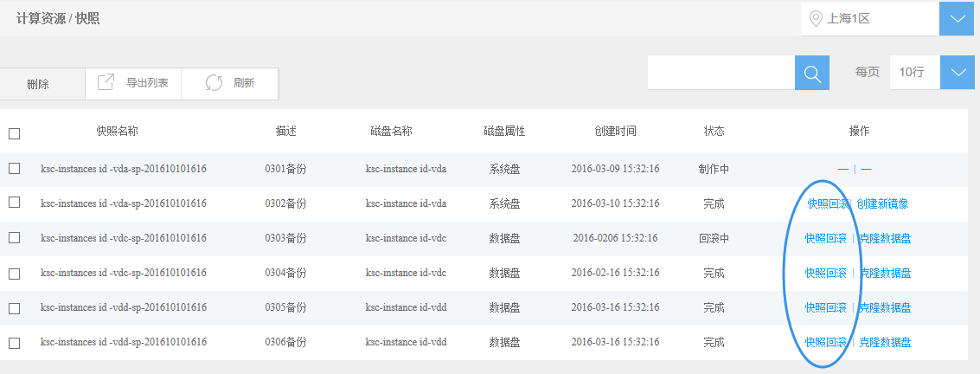The width and height of the screenshot is (980, 374).
Task: Click 创建新镜像 link for 0302备份
Action: 882,204
